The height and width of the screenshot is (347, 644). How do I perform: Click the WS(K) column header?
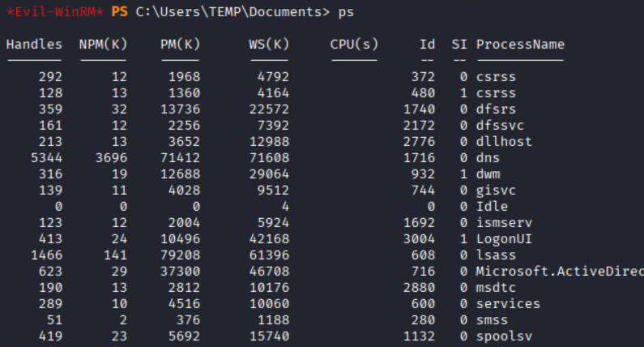pos(269,45)
